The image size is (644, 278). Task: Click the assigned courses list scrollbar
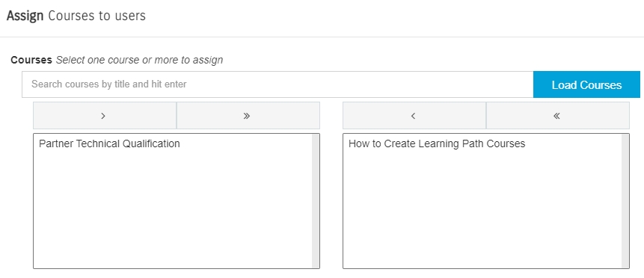click(625, 201)
